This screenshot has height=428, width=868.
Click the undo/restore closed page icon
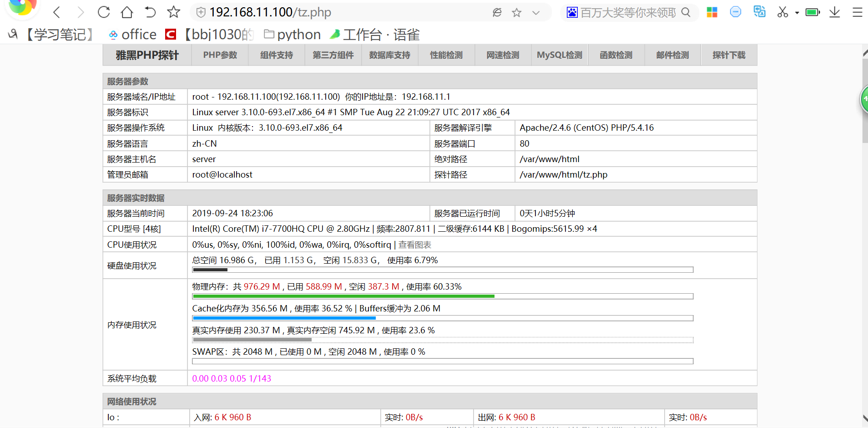pyautogui.click(x=150, y=12)
